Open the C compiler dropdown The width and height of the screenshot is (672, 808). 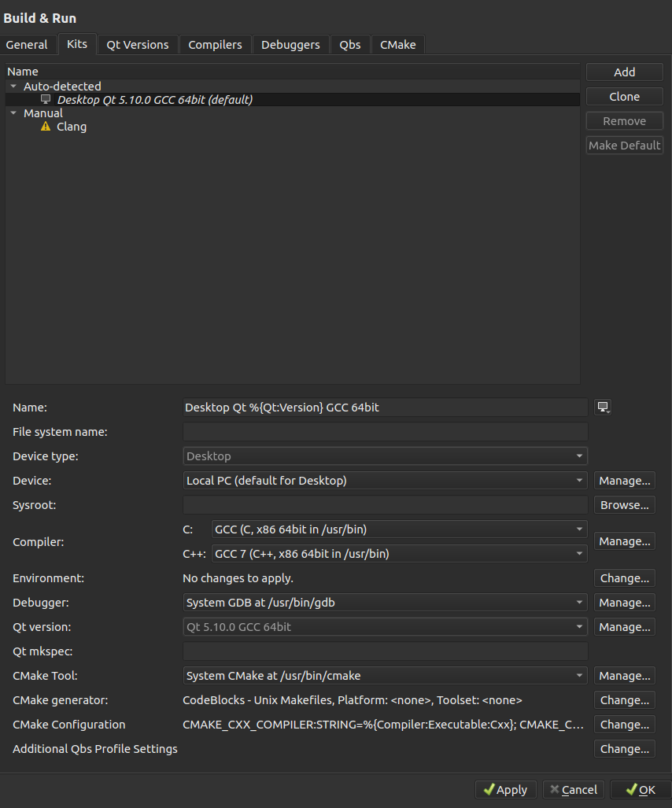pos(400,529)
